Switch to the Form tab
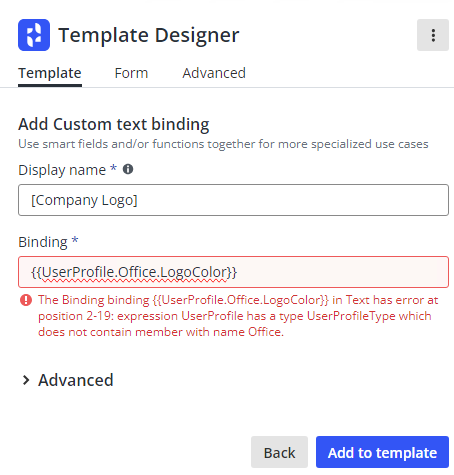Image resolution: width=454 pixels, height=475 pixels. (x=131, y=73)
